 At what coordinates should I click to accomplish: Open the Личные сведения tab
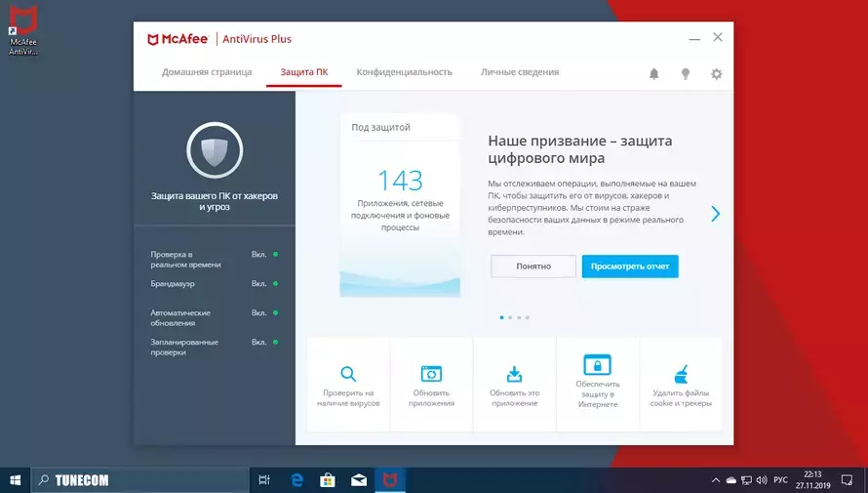point(519,72)
